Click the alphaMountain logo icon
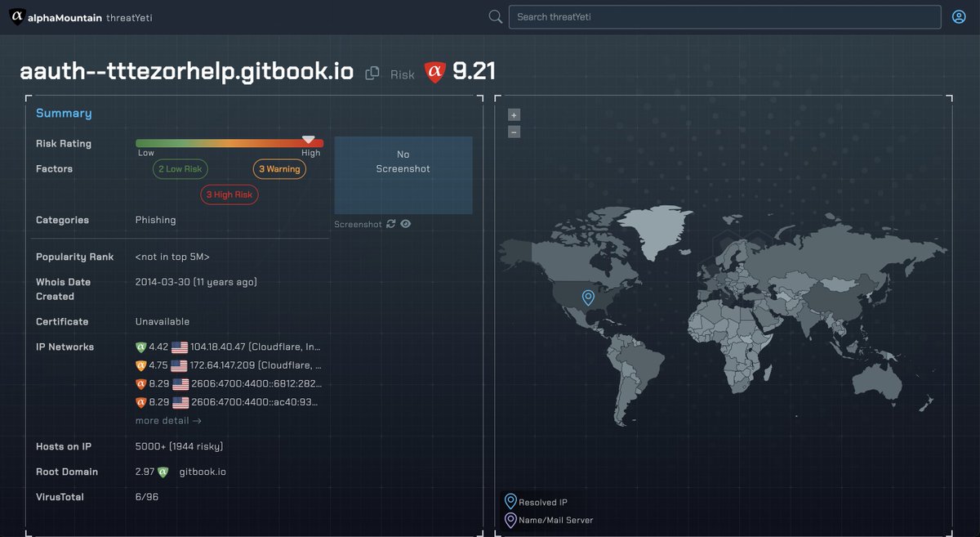980x537 pixels. point(16,17)
